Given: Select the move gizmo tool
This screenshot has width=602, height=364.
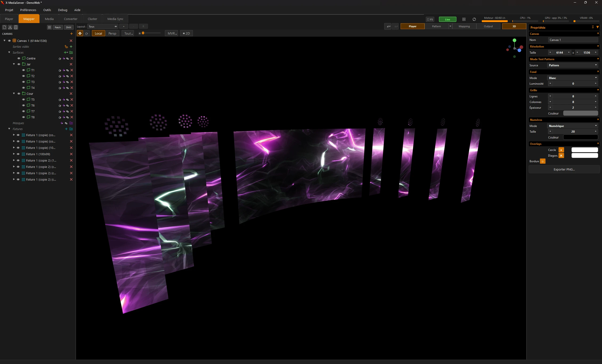Looking at the screenshot, I should 80,33.
